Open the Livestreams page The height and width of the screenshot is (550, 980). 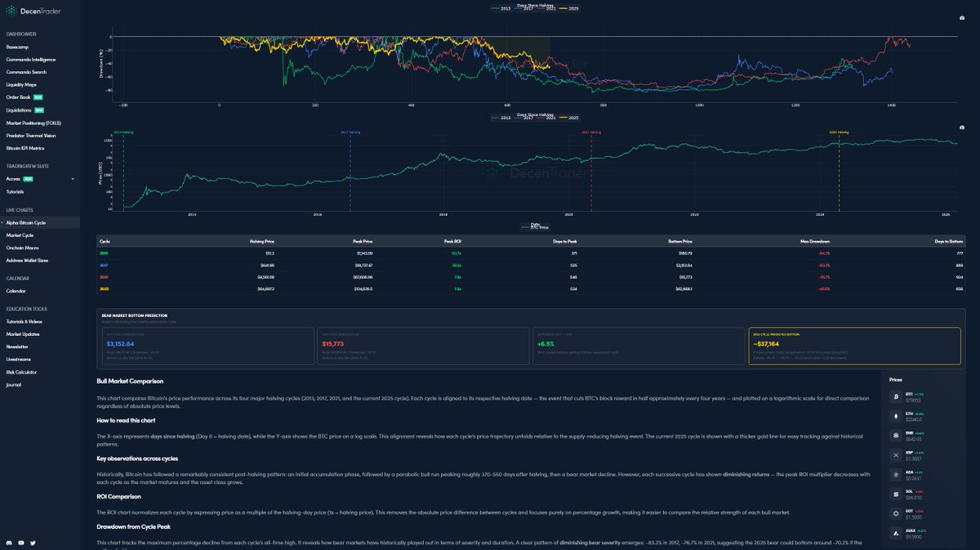click(19, 359)
